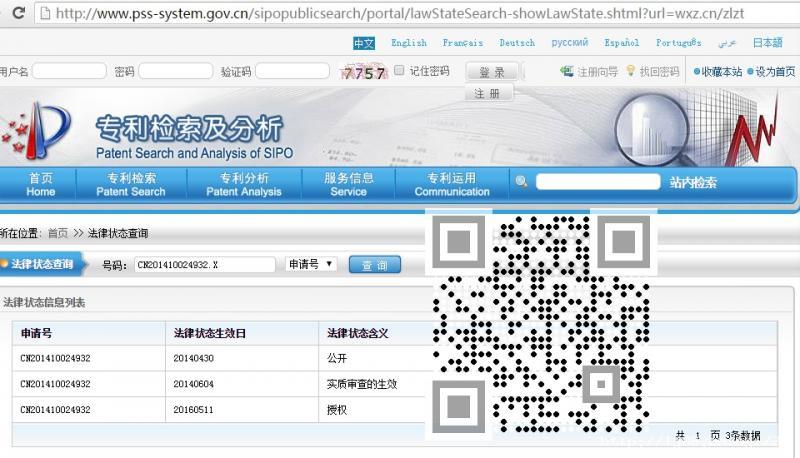
Task: Click the 法律状态含义 column header
Action: (358, 333)
